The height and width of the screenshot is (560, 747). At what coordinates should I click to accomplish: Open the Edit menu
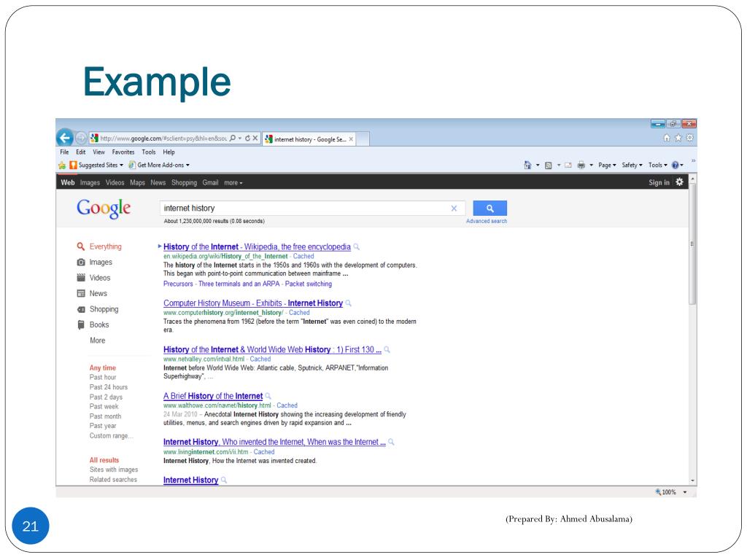80,152
